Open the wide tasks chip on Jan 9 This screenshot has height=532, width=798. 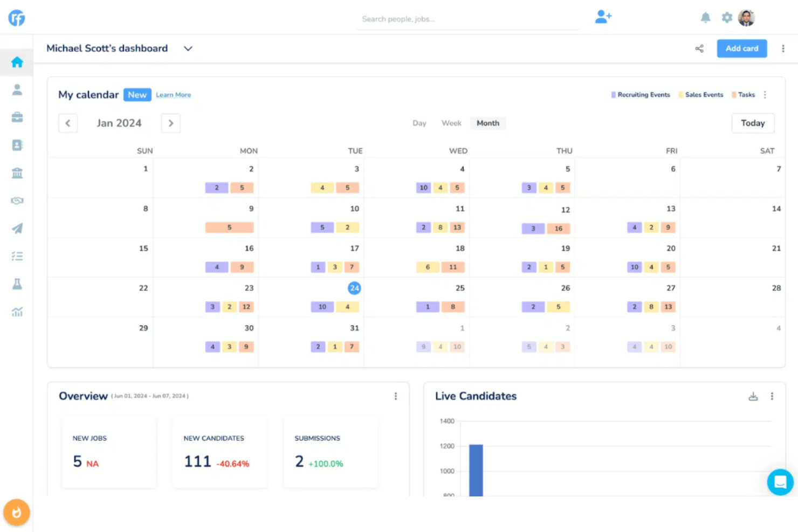pyautogui.click(x=229, y=227)
